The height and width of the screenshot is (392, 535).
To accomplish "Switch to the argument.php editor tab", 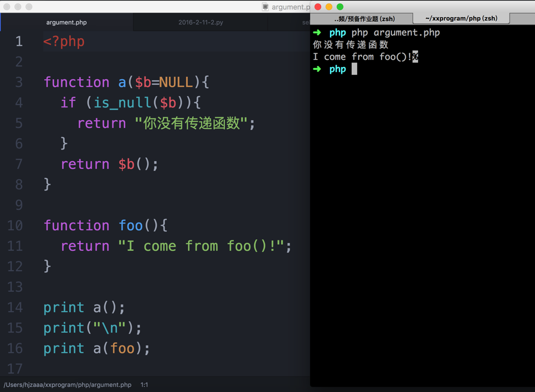I will pos(66,22).
